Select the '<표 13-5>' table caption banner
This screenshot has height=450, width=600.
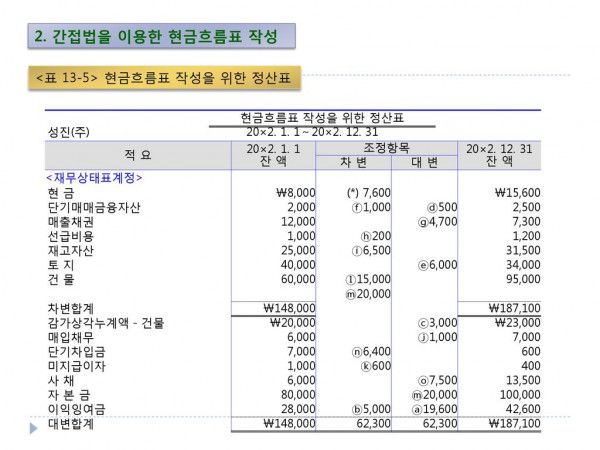tap(165, 78)
